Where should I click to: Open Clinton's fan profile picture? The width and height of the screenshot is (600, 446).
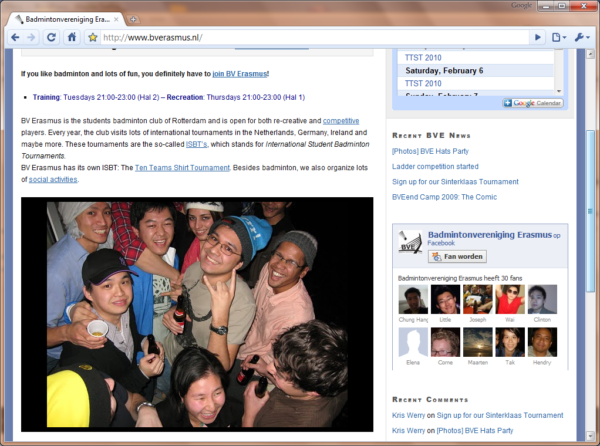pos(543,300)
